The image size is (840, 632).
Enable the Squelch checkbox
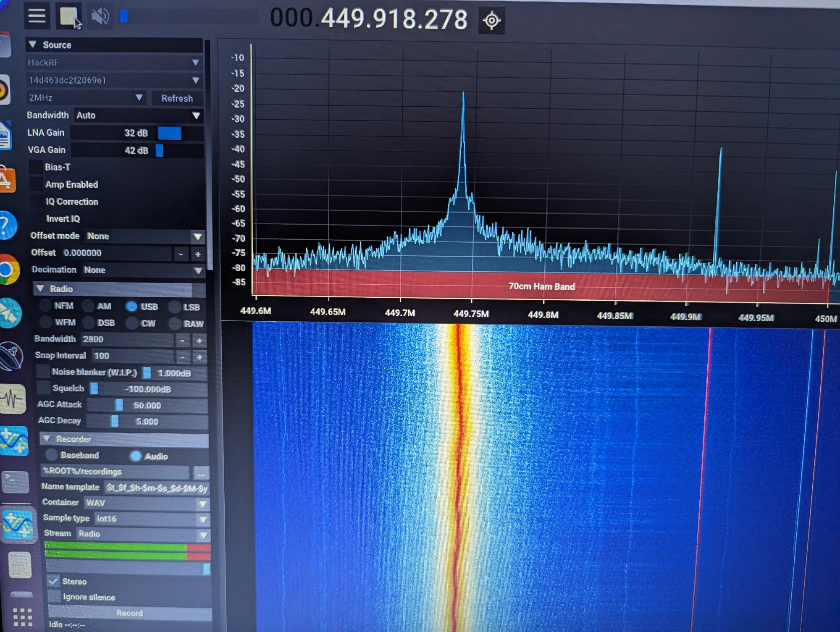(x=44, y=388)
